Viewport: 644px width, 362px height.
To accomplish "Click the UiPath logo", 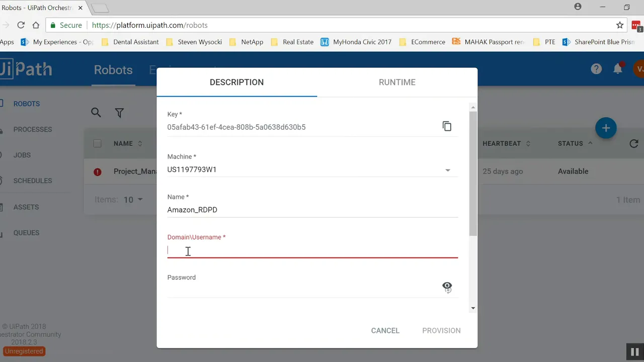I will tap(26, 69).
